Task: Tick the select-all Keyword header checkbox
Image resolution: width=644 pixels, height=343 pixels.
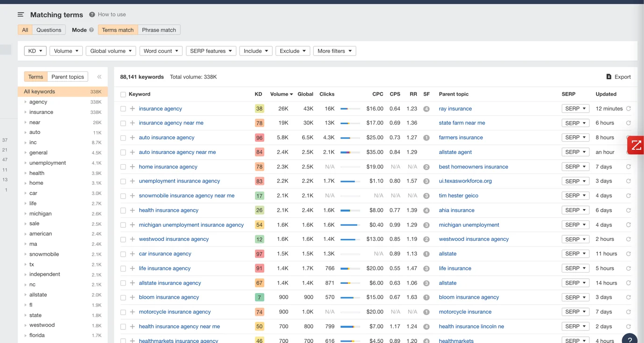Action: (x=123, y=94)
